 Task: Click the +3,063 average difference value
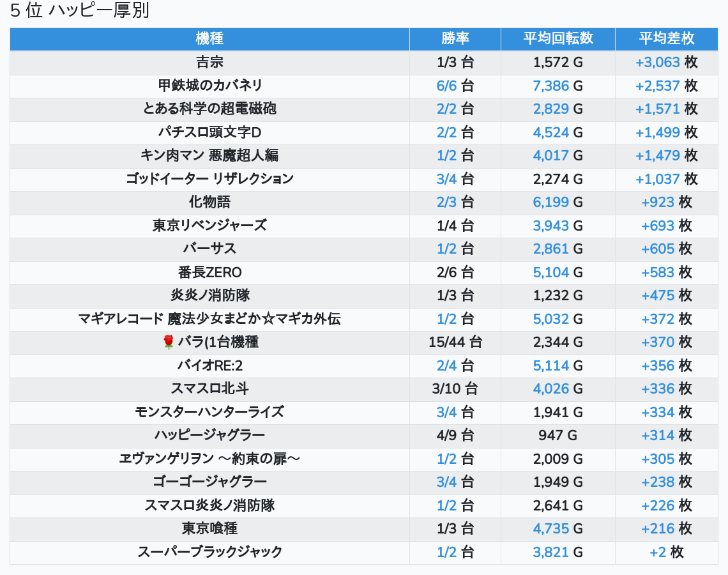657,63
